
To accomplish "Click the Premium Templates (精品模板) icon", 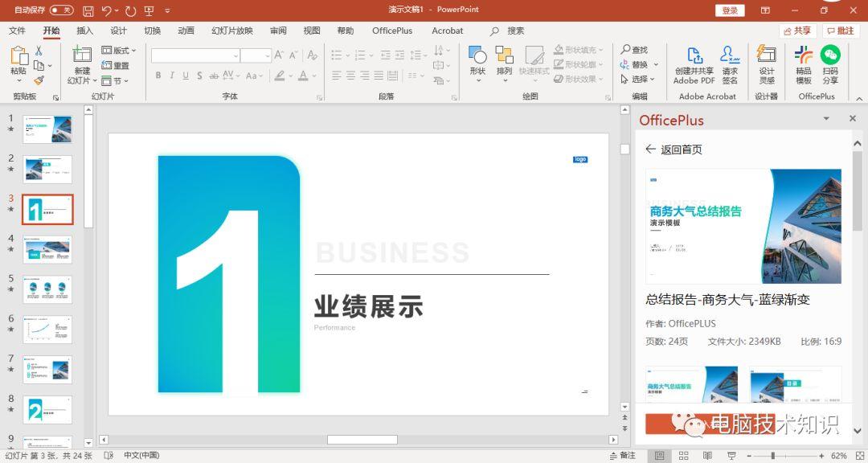I will point(804,55).
